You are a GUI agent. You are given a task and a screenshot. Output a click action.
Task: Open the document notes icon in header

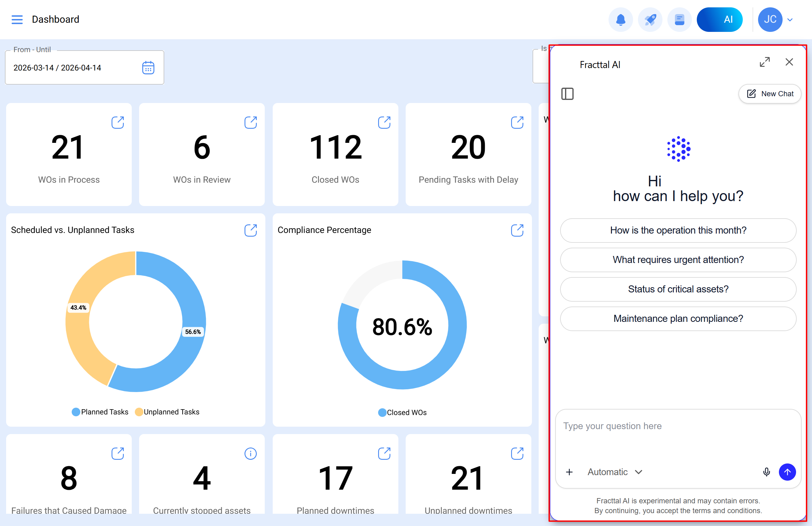679,19
